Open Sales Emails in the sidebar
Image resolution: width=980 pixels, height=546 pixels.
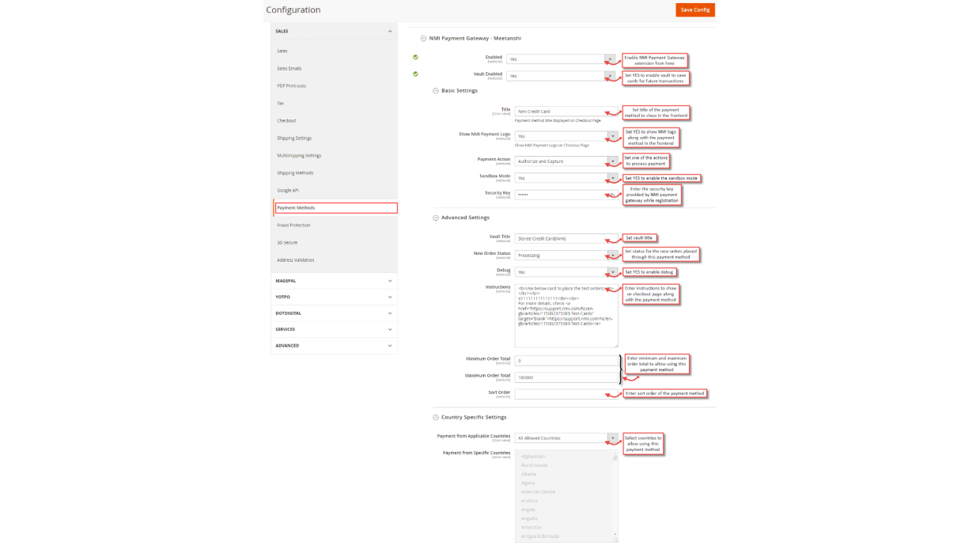[x=289, y=69]
